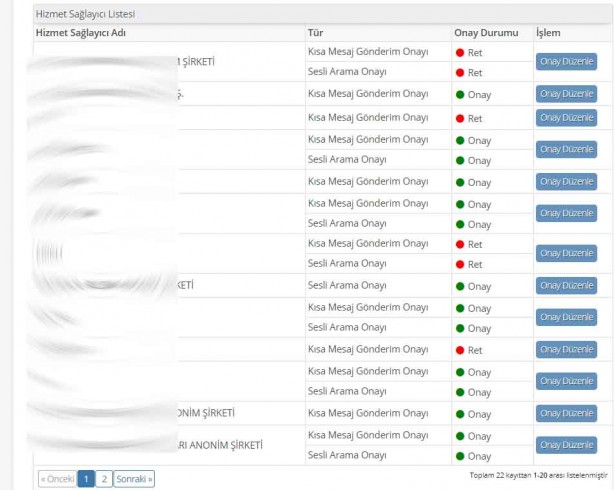Open page 2 of the provider list
This screenshot has height=490, width=614.
104,479
